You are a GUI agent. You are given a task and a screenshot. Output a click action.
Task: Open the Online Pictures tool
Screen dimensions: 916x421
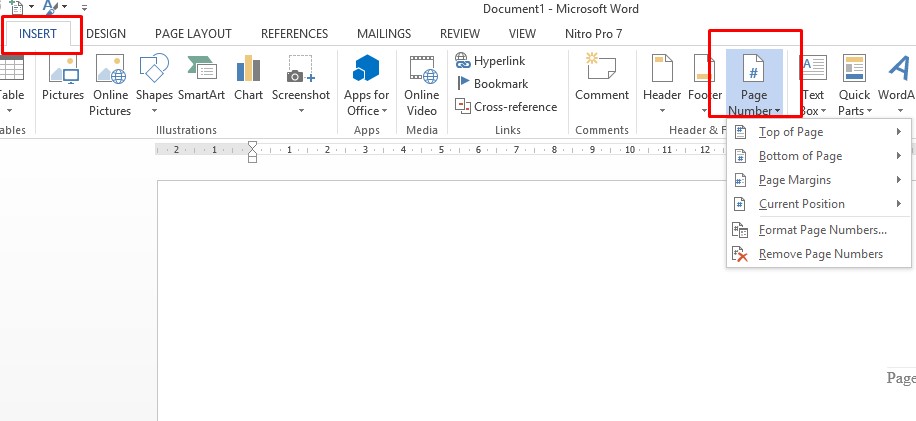pos(110,83)
